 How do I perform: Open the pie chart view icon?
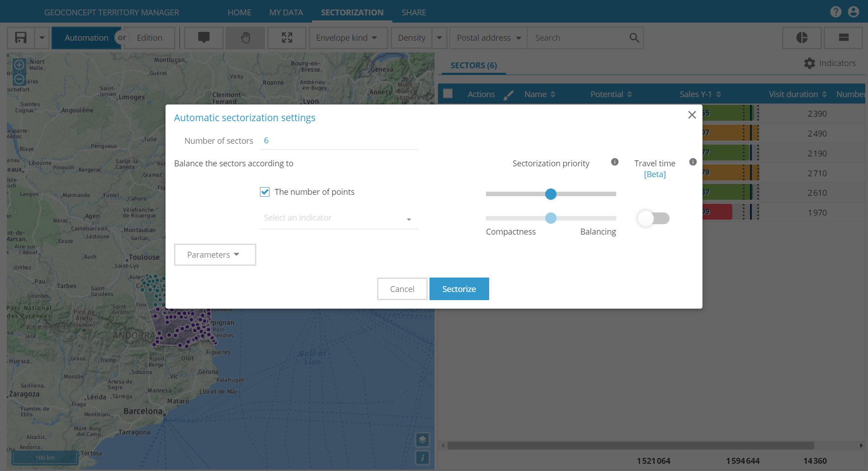[802, 38]
